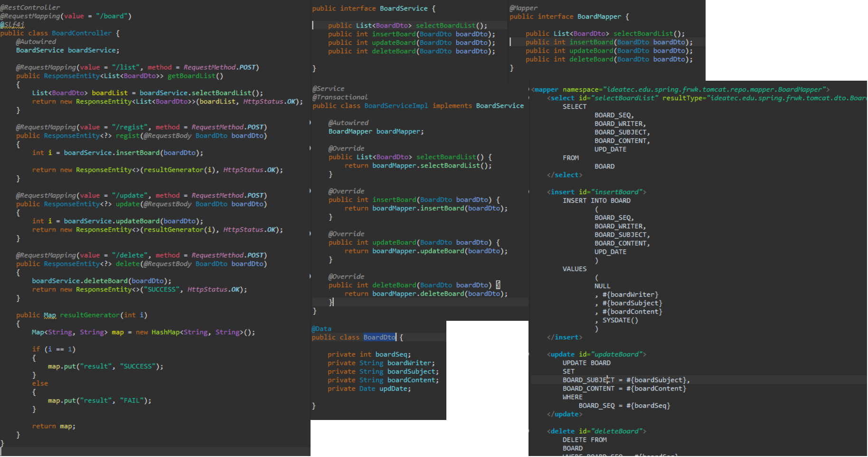The image size is (868, 457).
Task: Click the NULL value in insert query
Action: tap(603, 286)
